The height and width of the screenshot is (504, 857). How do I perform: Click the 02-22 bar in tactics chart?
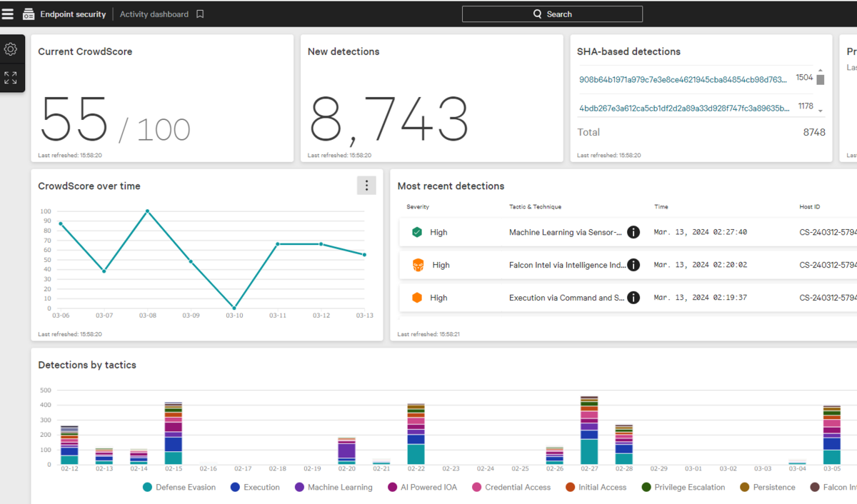[416, 434]
